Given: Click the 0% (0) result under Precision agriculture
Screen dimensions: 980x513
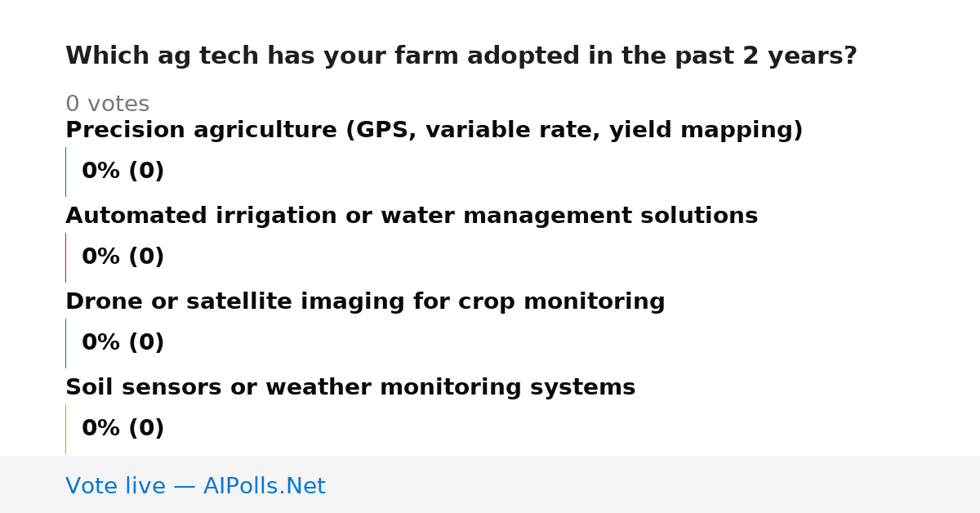Looking at the screenshot, I should tap(122, 172).
